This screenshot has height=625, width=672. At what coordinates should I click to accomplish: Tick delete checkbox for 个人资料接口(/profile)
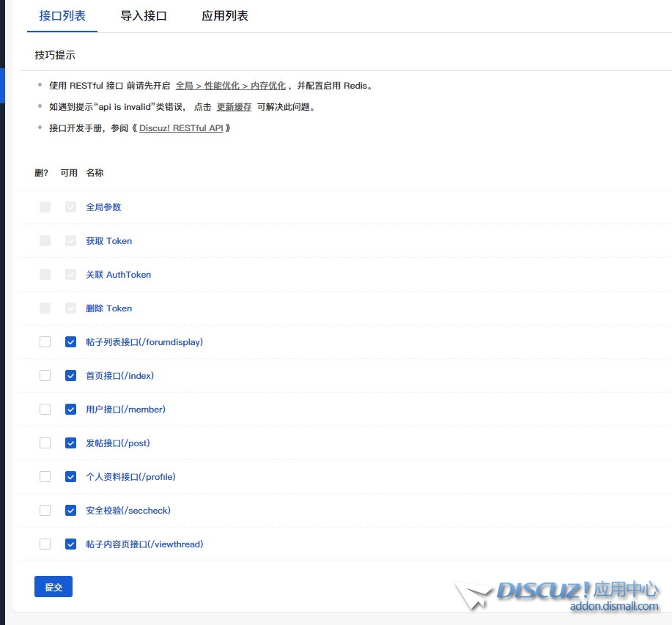45,477
